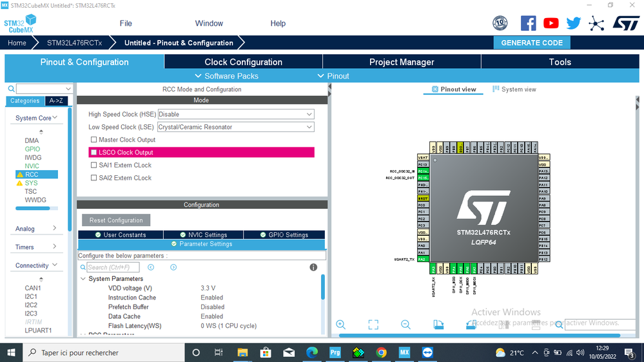
Task: Switch to System view
Action: point(514,89)
